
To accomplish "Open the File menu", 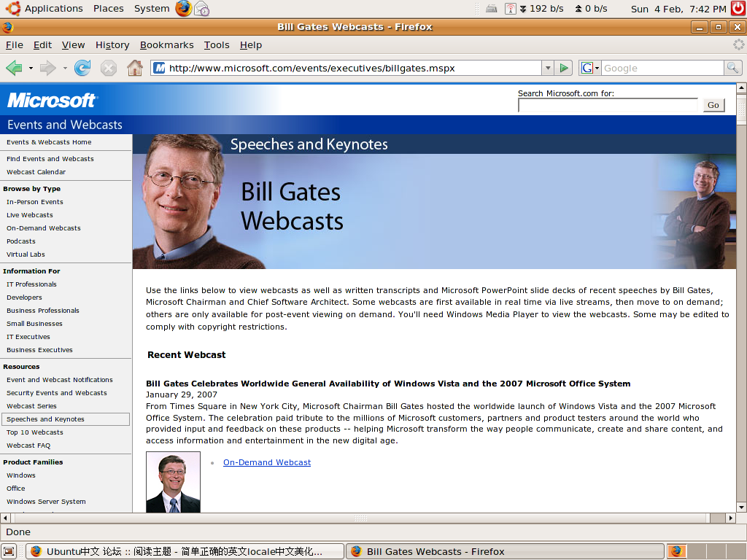I will pyautogui.click(x=15, y=44).
